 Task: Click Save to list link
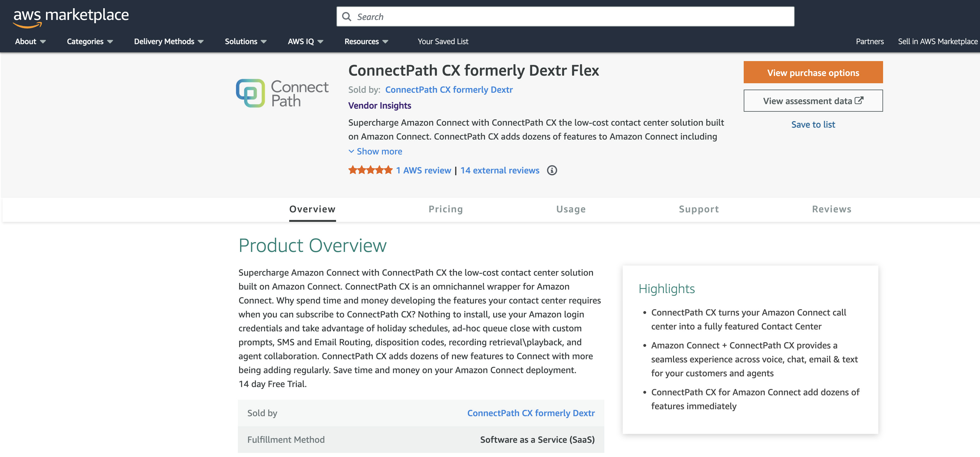pyautogui.click(x=813, y=124)
